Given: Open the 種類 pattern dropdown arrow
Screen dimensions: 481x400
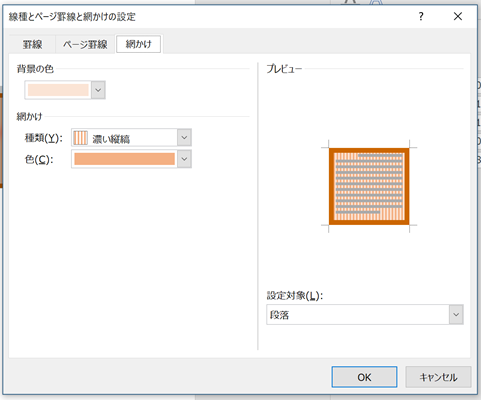Looking at the screenshot, I should [x=184, y=138].
